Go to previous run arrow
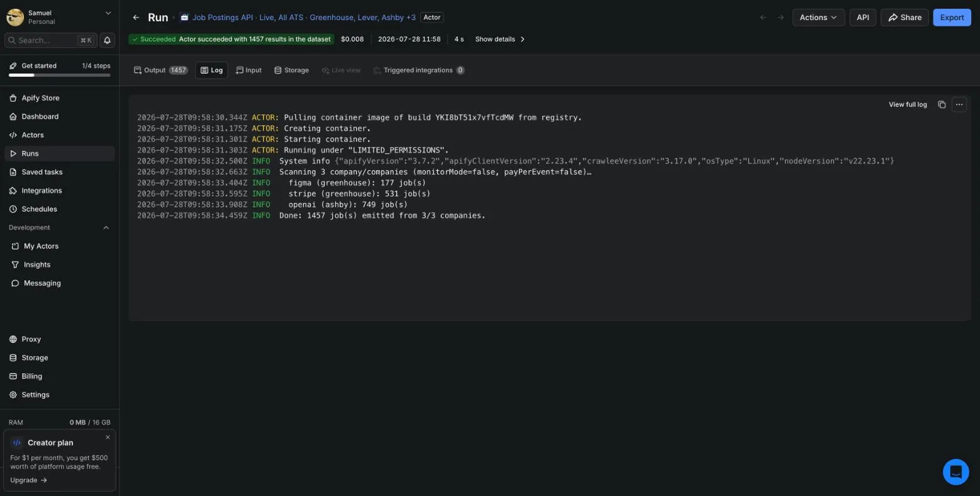This screenshot has width=980, height=496. (x=763, y=18)
